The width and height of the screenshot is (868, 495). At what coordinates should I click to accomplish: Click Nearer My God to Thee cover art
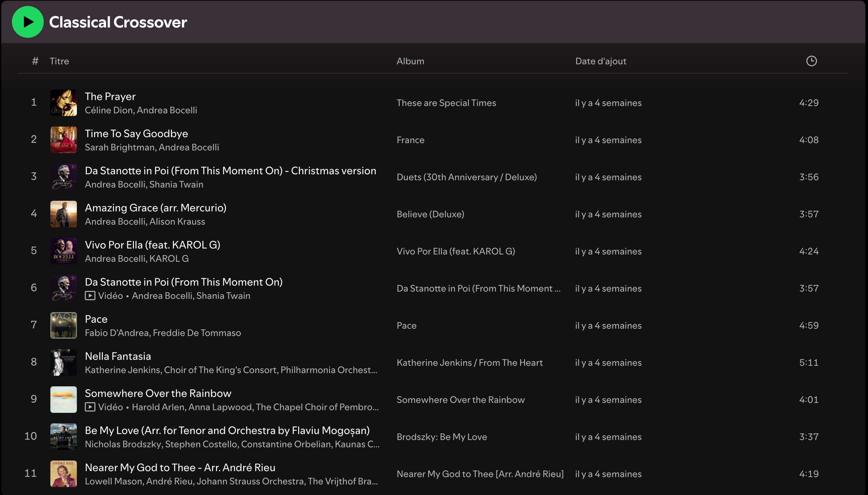[x=64, y=473]
